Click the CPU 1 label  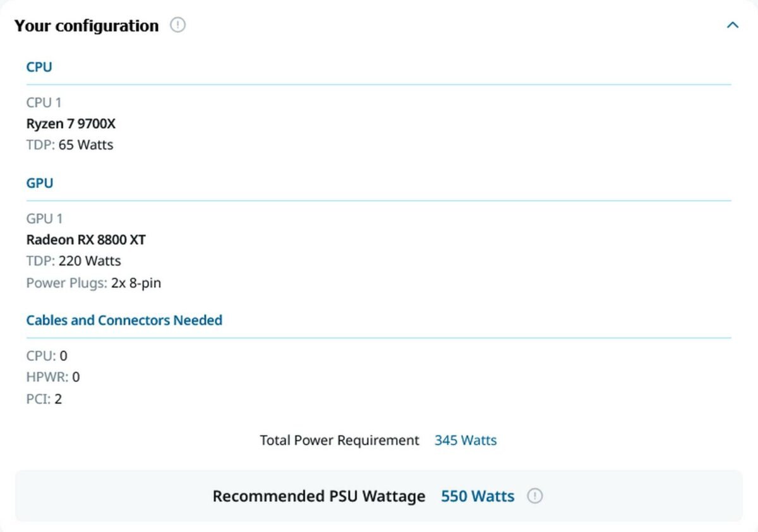point(44,102)
